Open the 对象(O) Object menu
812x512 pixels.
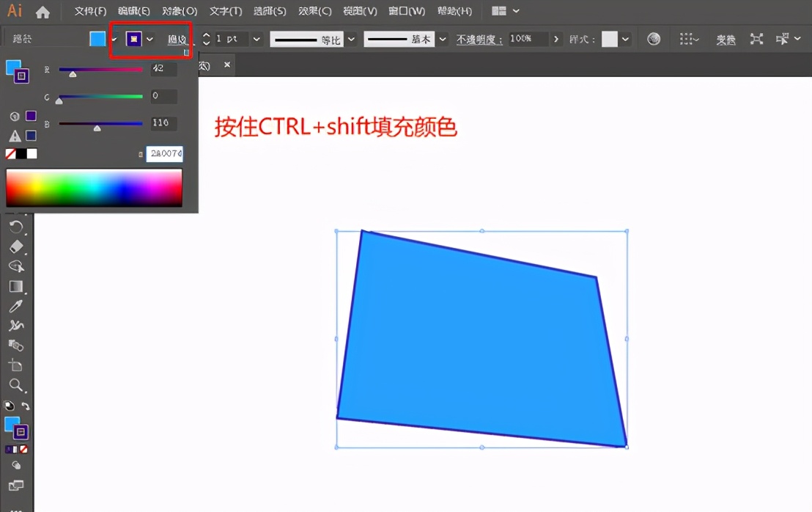[x=179, y=11]
